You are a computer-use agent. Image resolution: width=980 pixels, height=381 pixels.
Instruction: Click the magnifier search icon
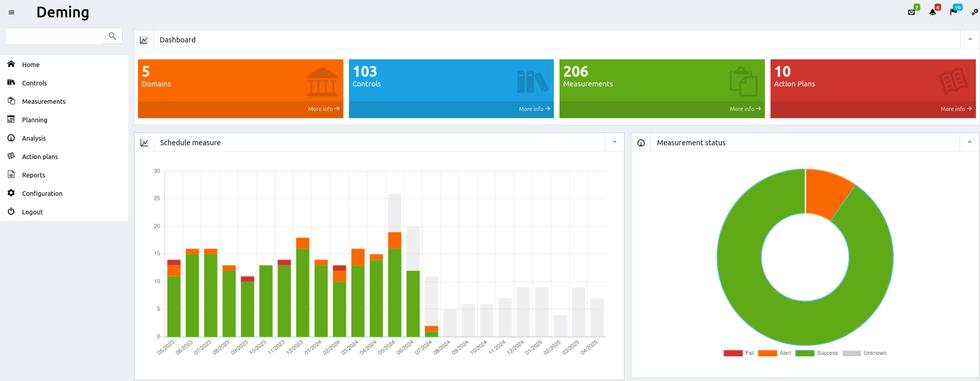tap(112, 36)
